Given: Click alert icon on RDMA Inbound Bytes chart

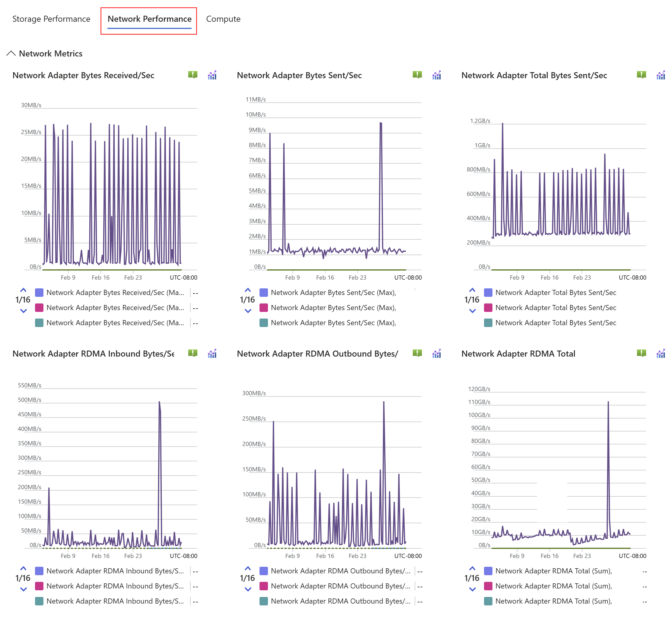Looking at the screenshot, I should (x=193, y=353).
